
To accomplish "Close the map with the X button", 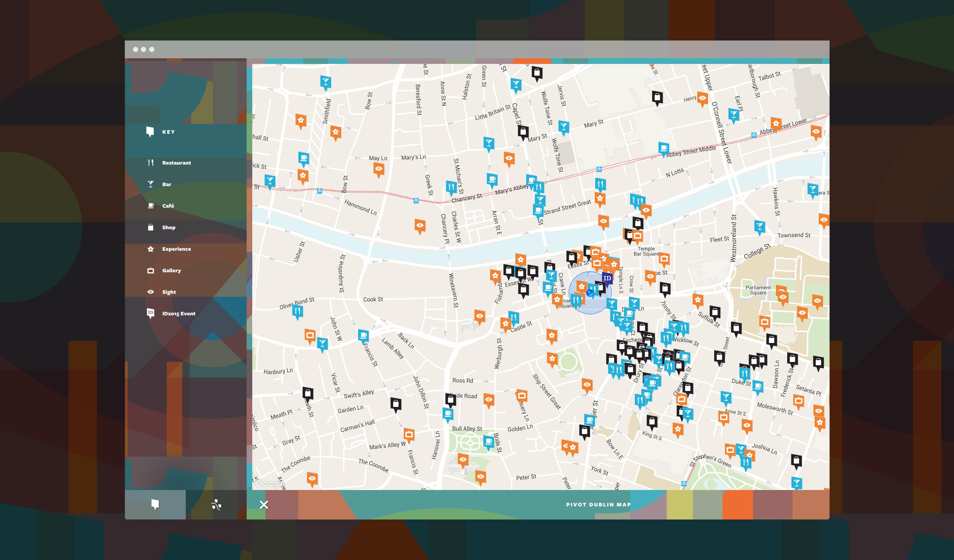I will [x=264, y=505].
